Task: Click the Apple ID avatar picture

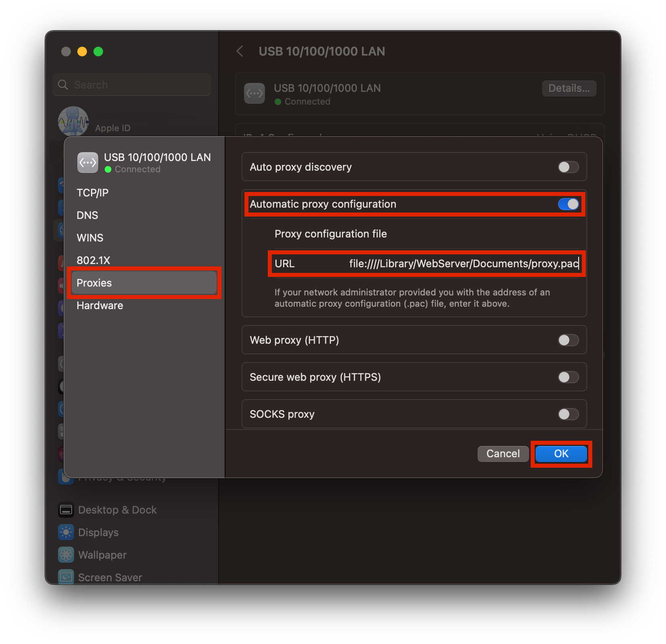Action: click(x=73, y=121)
